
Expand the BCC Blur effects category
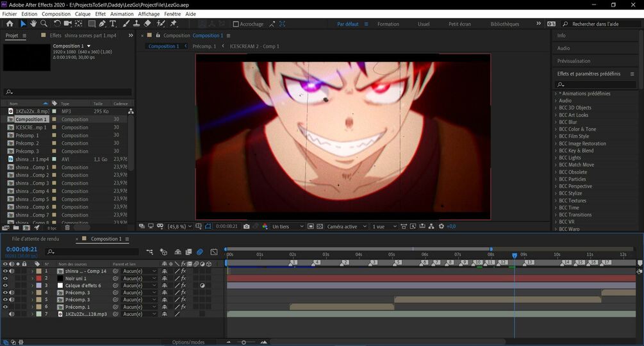coord(556,122)
